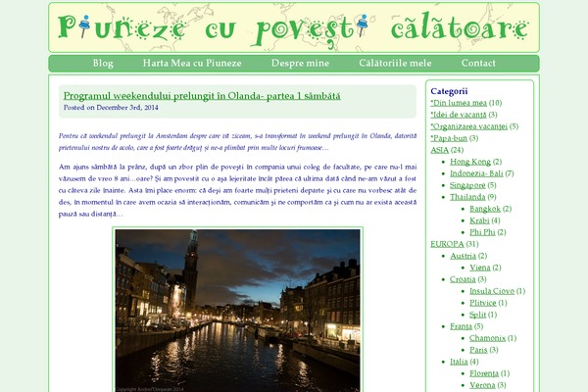Open Florența subcategory

[x=484, y=373]
